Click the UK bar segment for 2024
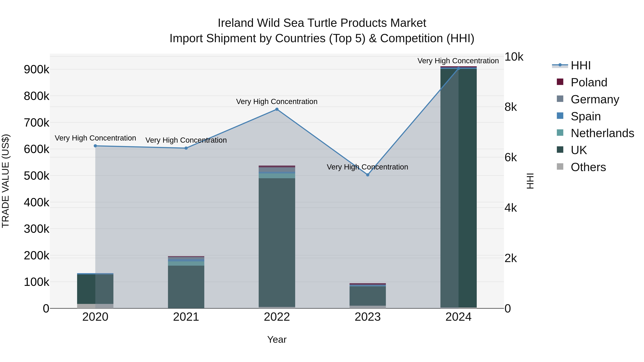 (x=458, y=188)
